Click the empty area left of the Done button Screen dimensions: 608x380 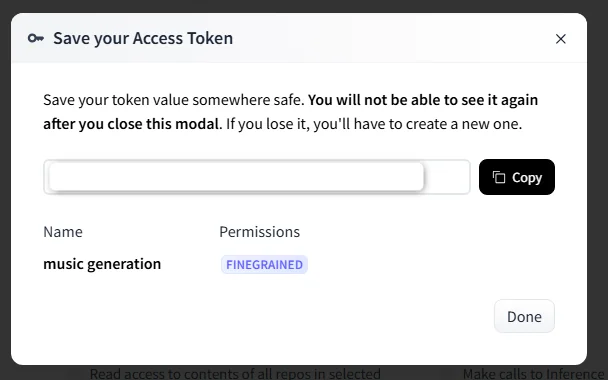(268, 316)
